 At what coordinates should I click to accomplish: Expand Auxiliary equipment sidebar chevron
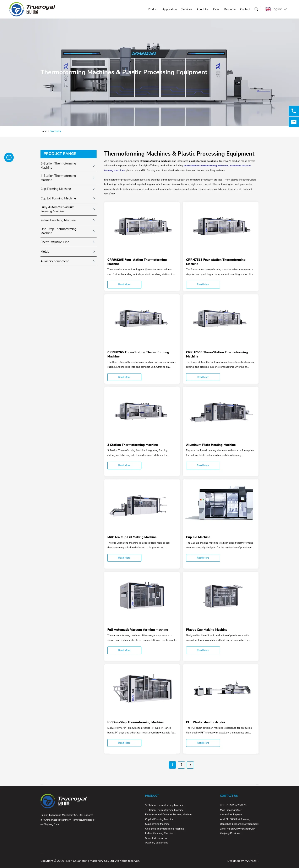(x=94, y=261)
